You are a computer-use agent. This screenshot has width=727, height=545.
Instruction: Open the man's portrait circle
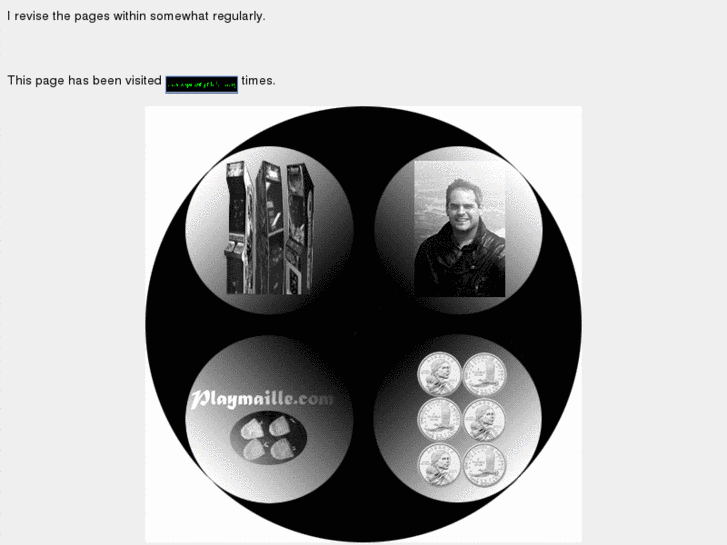click(458, 230)
